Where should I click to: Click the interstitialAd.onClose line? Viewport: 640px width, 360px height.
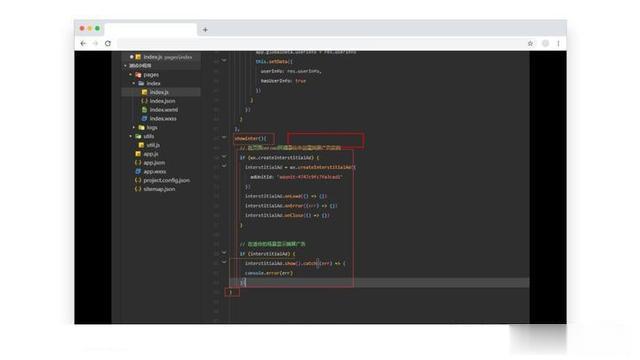[x=287, y=216]
